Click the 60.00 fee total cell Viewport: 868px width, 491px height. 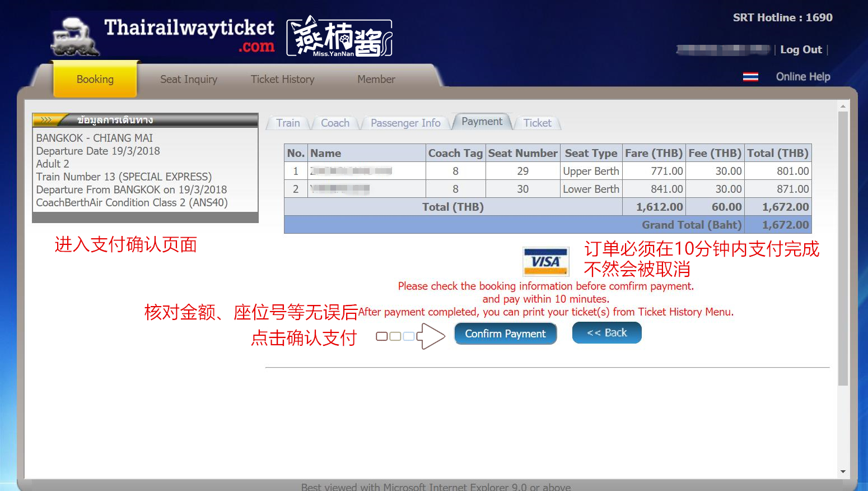point(715,207)
